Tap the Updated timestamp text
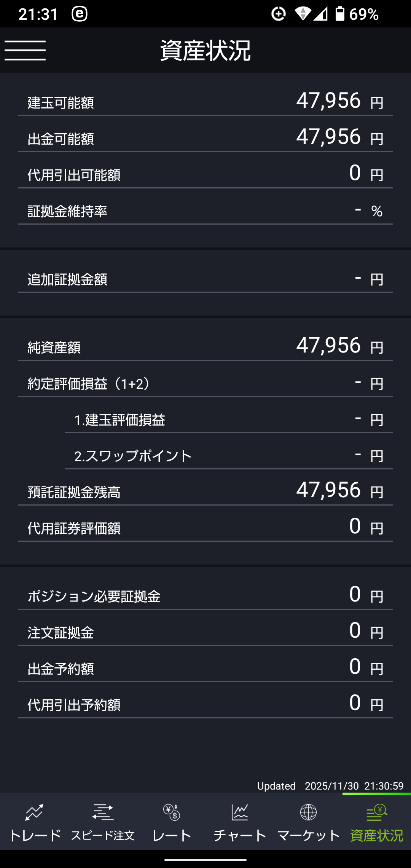 tap(330, 786)
